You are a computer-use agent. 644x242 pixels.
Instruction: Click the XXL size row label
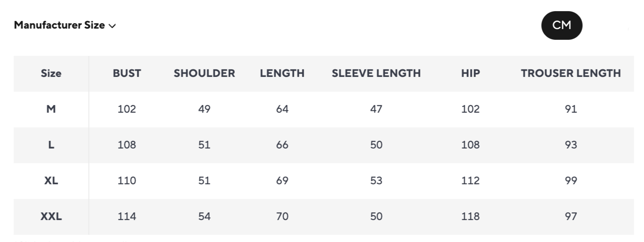[51, 217]
